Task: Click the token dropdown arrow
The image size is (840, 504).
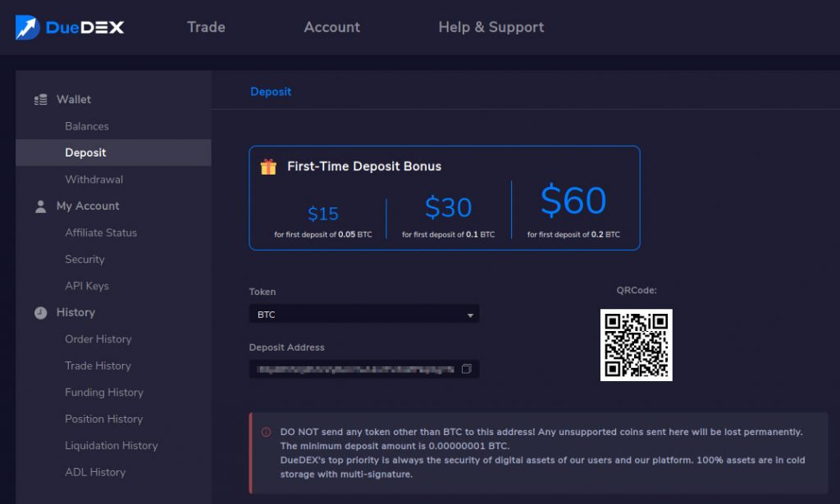Action: (470, 316)
